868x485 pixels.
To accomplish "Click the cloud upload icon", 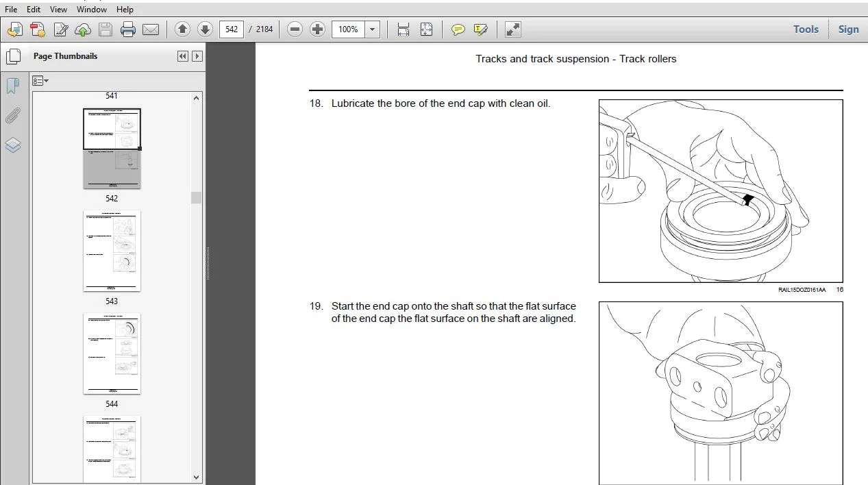I will 83,29.
